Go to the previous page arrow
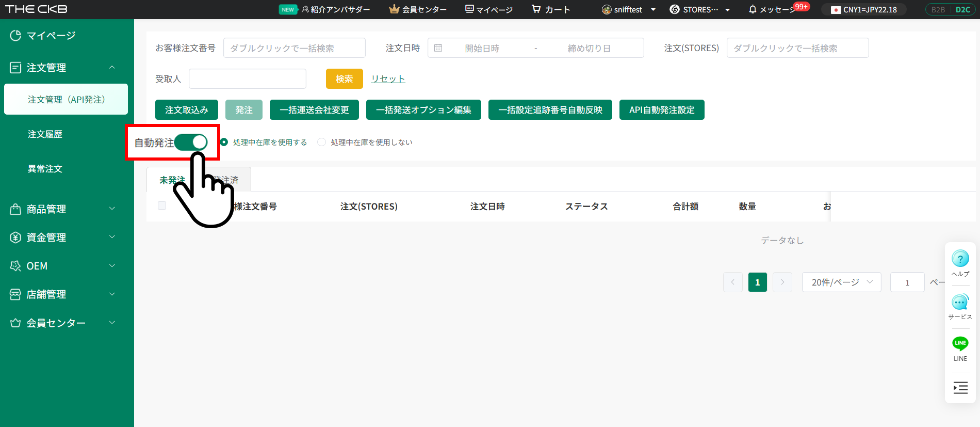The width and height of the screenshot is (980, 427). point(732,282)
